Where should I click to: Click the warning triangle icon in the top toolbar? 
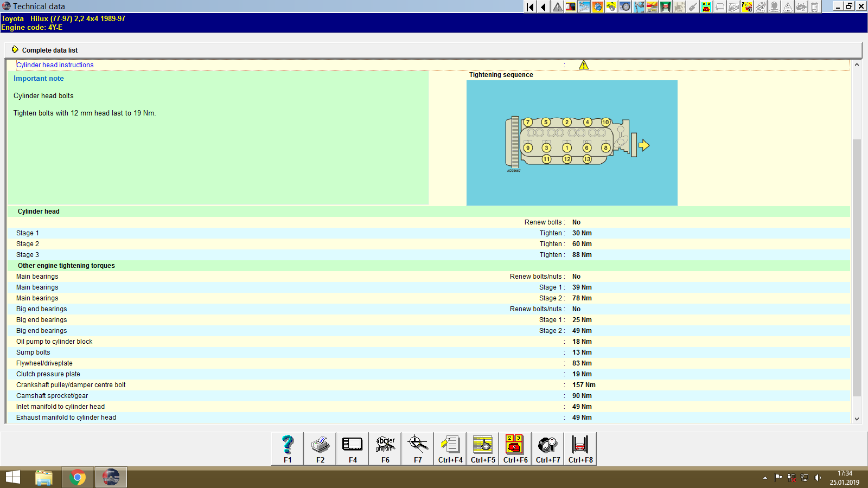tap(557, 7)
